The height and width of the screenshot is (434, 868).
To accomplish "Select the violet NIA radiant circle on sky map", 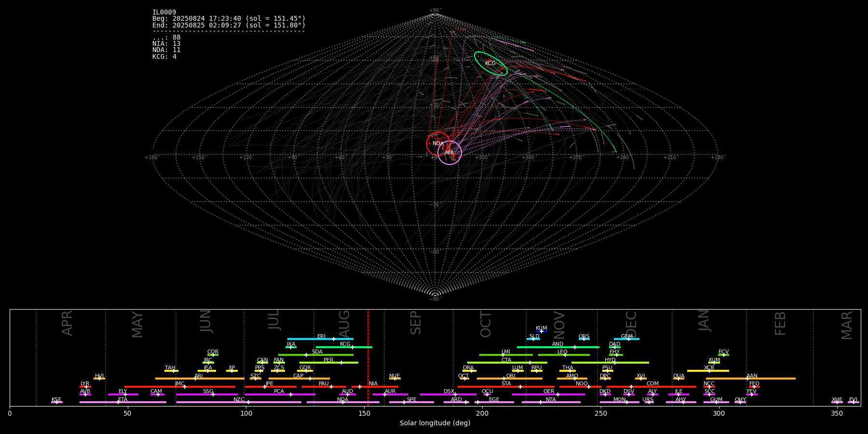I will (449, 152).
